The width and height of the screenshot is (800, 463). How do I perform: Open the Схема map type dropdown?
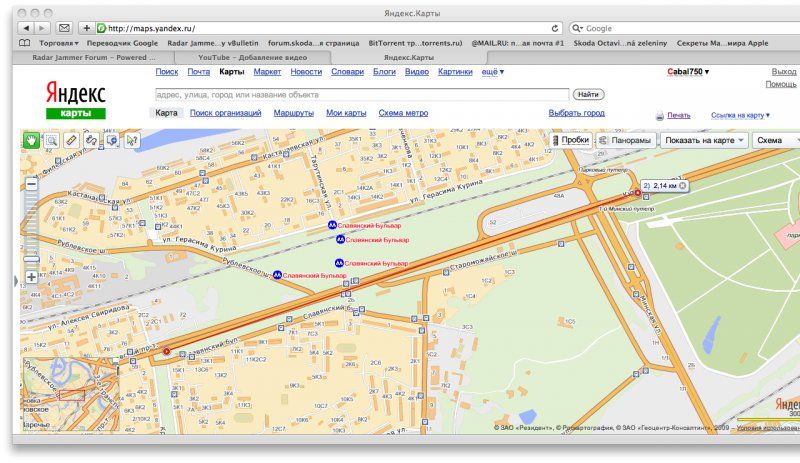[776, 140]
